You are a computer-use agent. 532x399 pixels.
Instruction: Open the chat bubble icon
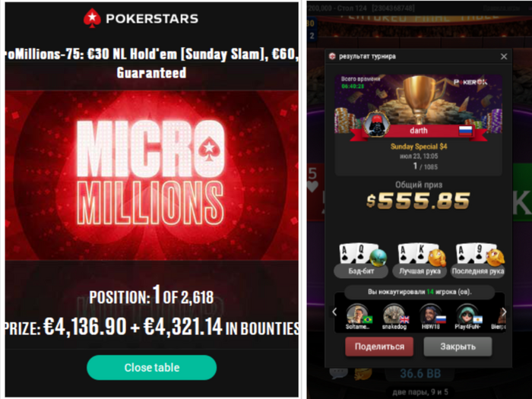click(339, 374)
